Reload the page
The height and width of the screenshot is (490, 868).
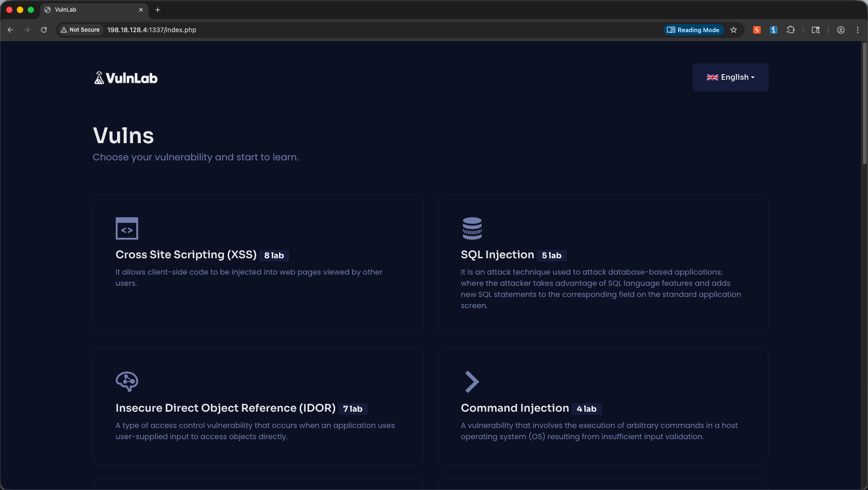point(44,30)
